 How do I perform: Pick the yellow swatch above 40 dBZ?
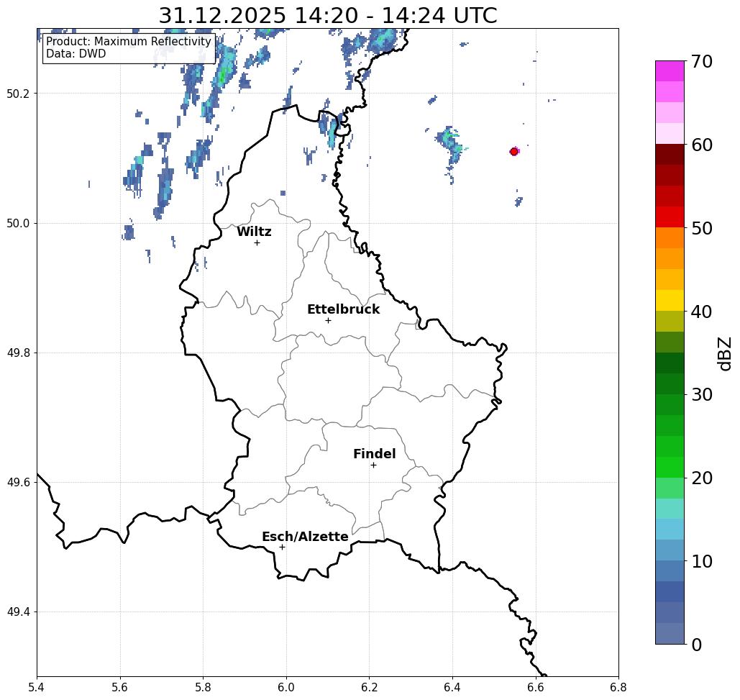tap(670, 300)
